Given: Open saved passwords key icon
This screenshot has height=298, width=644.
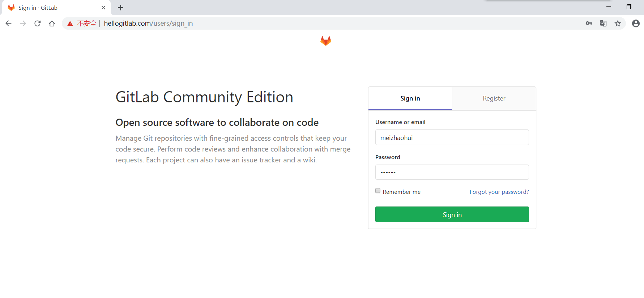Looking at the screenshot, I should point(589,24).
